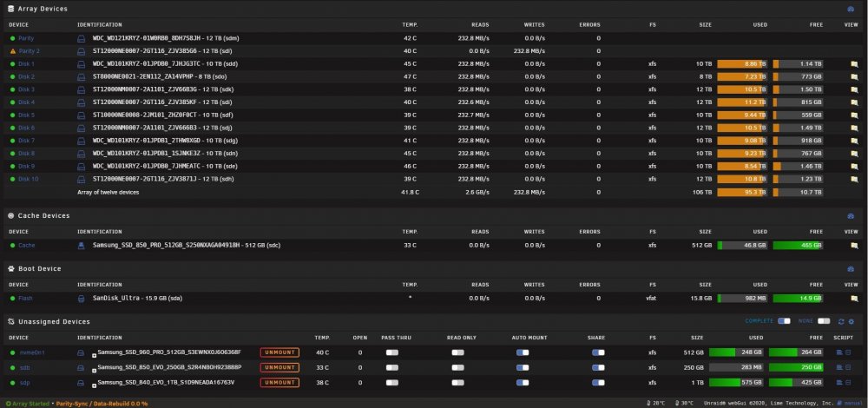Open the Disk 6 device settings link
This screenshot has height=408, width=868.
(x=27, y=128)
